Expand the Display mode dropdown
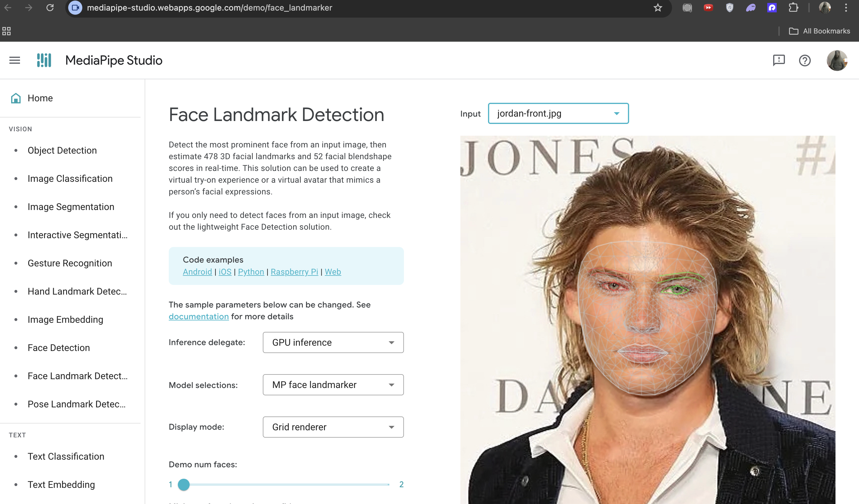859x504 pixels. coord(333,427)
